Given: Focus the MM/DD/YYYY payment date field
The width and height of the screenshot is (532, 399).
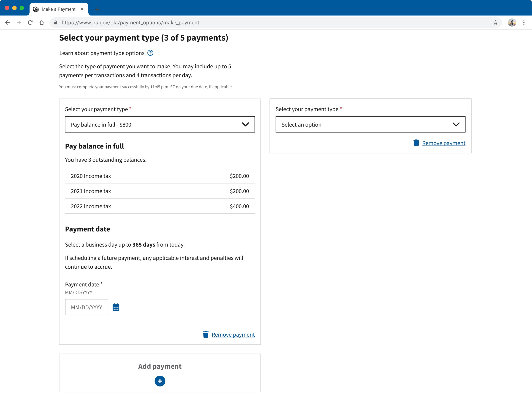Looking at the screenshot, I should point(86,307).
